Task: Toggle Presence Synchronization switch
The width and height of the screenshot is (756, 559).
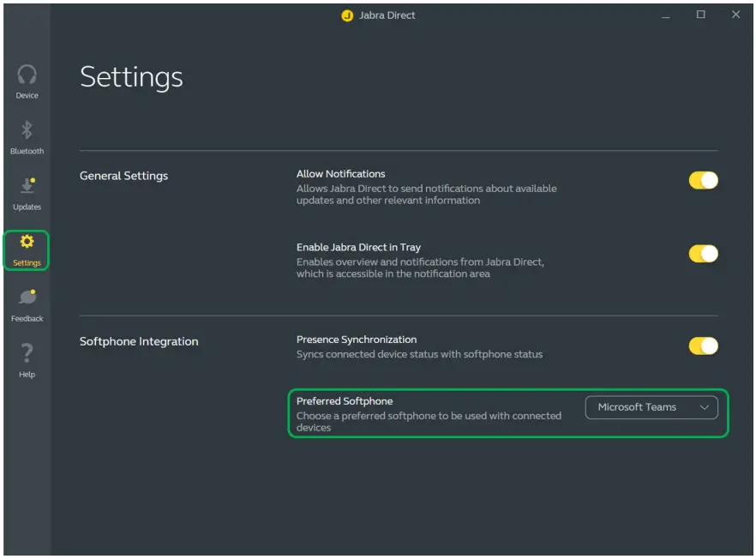Action: pos(703,346)
